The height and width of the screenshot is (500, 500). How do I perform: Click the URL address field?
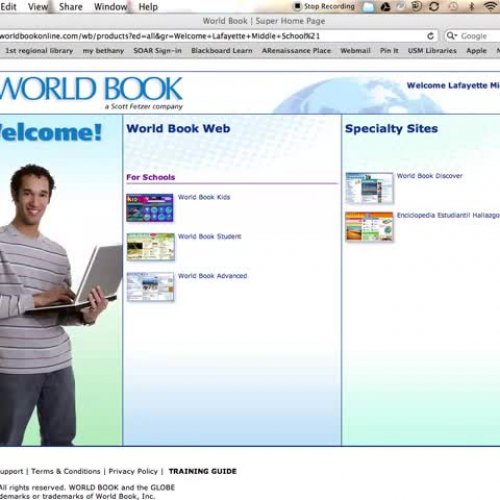(x=218, y=36)
